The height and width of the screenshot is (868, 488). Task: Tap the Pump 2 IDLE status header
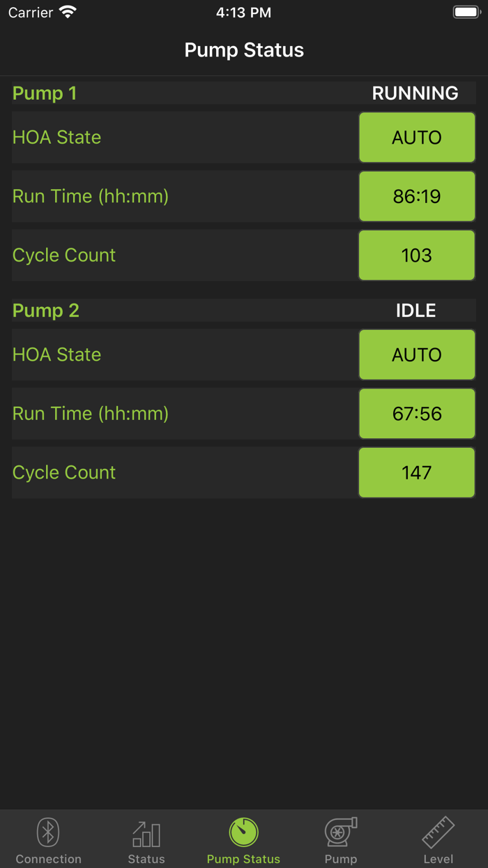tap(415, 310)
